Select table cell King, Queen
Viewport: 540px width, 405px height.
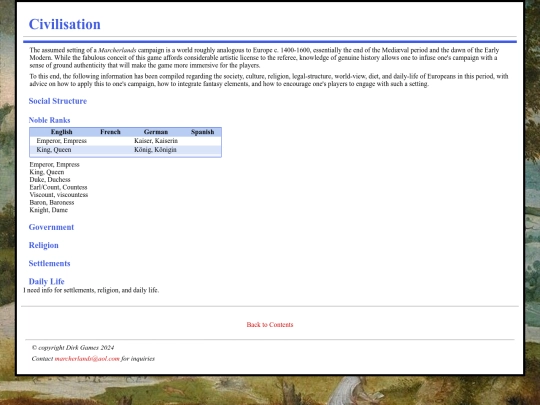click(54, 150)
